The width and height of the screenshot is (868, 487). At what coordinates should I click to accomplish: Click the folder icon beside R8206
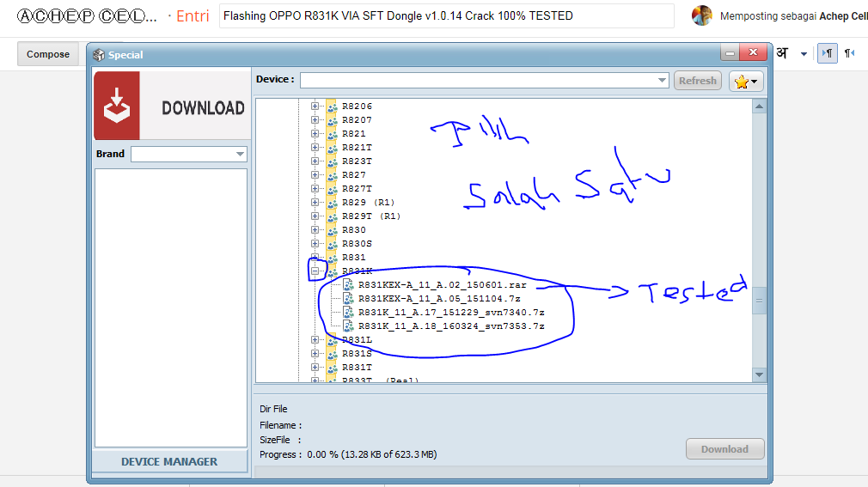pos(332,107)
